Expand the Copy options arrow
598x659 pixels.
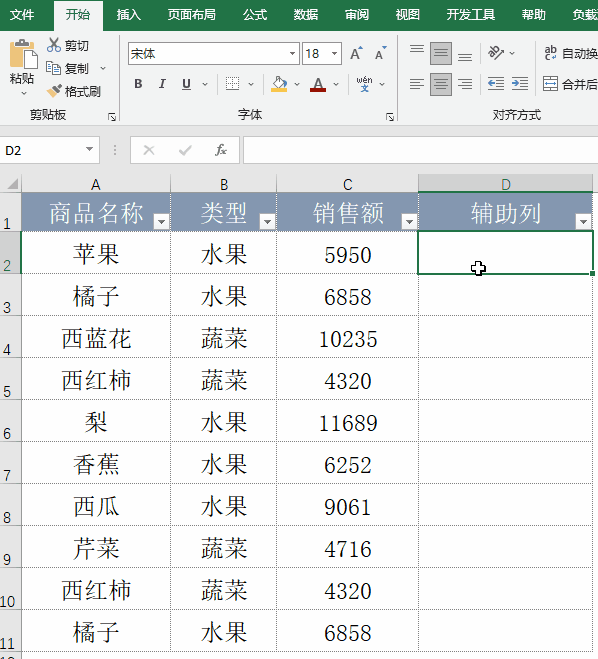103,68
